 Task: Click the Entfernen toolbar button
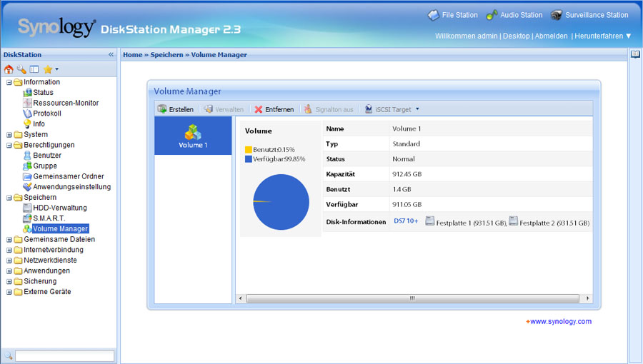(274, 109)
